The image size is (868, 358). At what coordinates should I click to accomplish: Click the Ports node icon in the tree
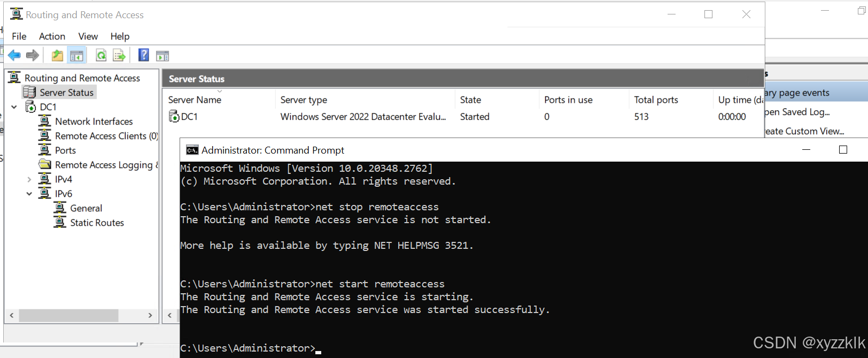[45, 150]
